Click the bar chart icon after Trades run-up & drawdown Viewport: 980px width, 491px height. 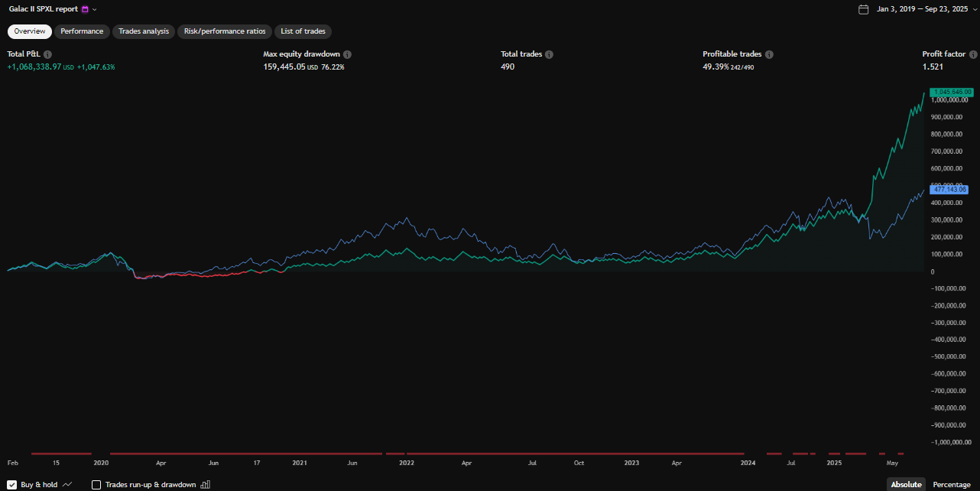point(205,485)
